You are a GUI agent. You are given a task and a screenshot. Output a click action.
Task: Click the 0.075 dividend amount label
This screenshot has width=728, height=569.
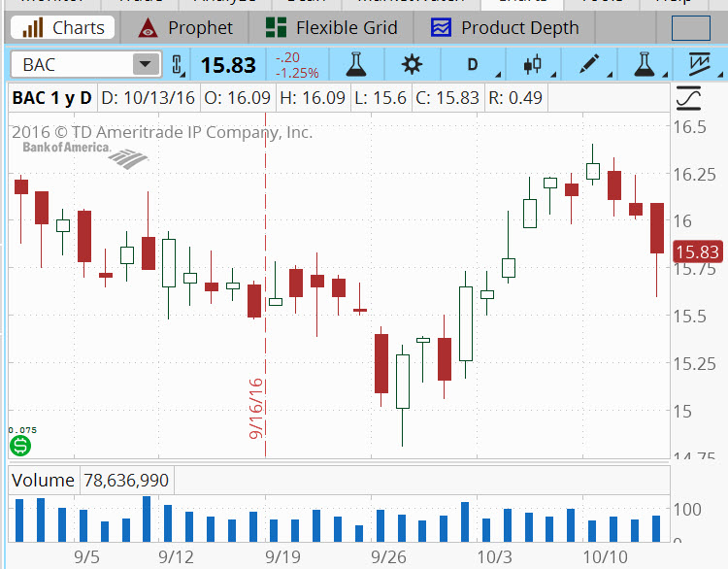coord(22,430)
